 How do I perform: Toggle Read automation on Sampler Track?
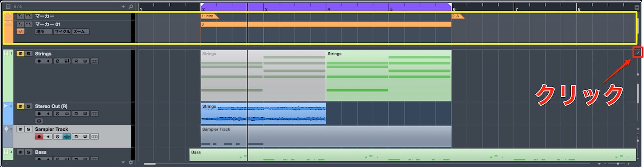[76, 137]
